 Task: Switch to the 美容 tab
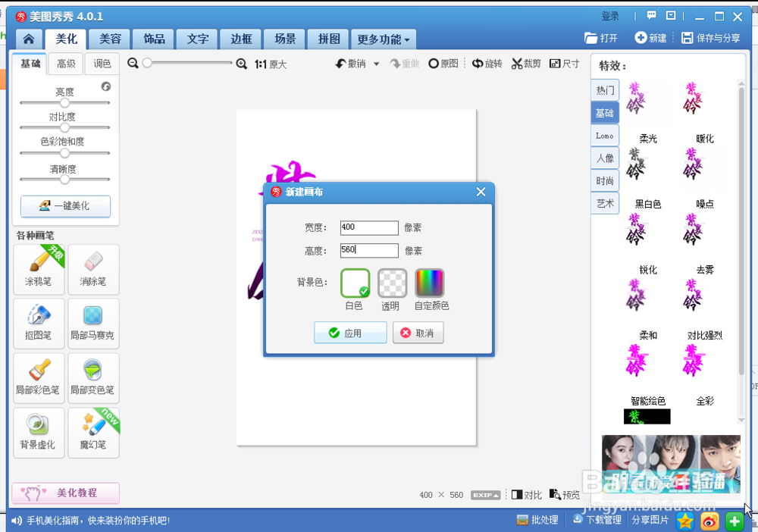(110, 39)
